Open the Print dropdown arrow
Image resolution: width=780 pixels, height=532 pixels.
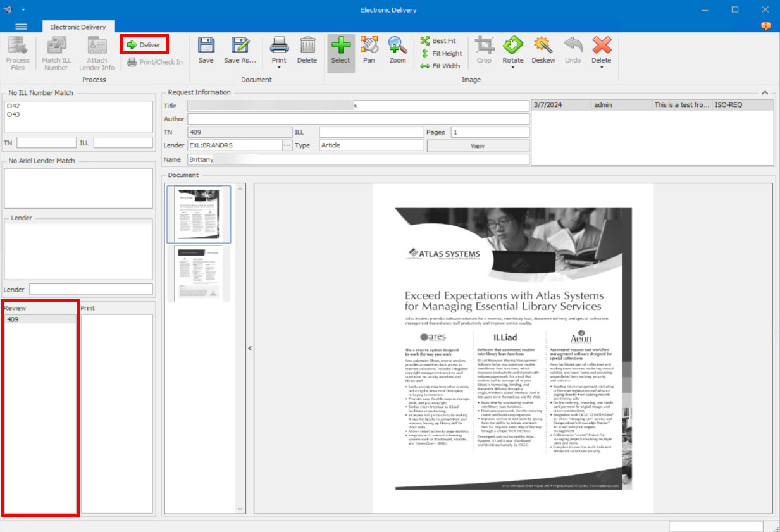(x=279, y=67)
